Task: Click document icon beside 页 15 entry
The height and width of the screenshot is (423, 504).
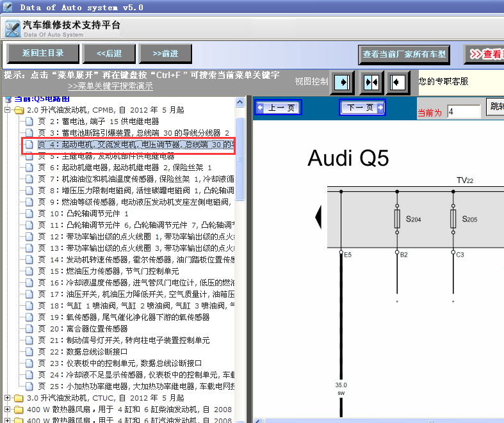Action: pyautogui.click(x=29, y=271)
